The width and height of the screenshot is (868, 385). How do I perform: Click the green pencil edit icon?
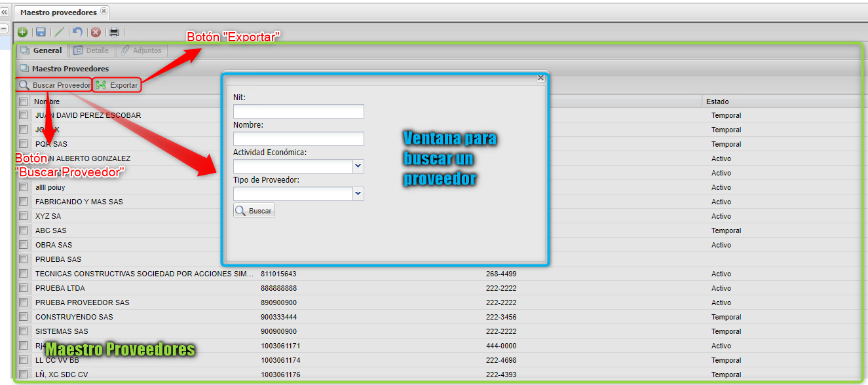click(60, 31)
